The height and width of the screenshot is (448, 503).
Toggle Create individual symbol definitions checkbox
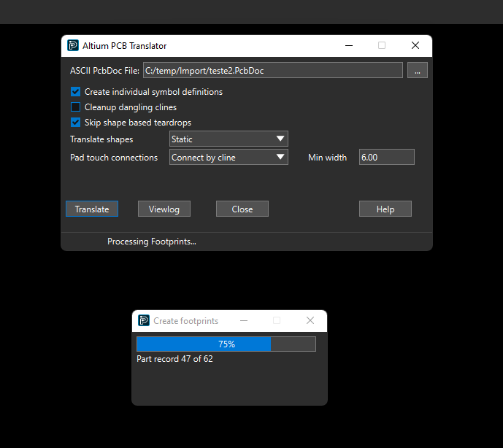click(76, 92)
